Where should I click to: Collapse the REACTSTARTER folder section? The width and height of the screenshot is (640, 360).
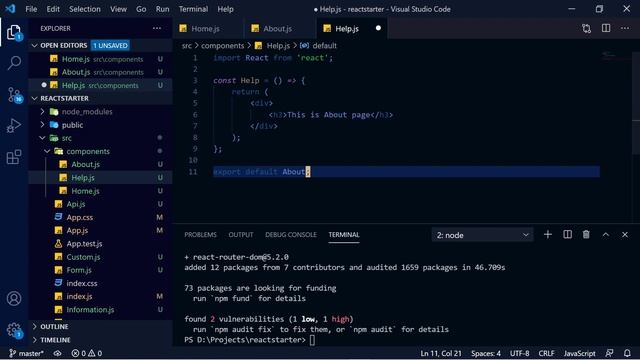click(35, 98)
